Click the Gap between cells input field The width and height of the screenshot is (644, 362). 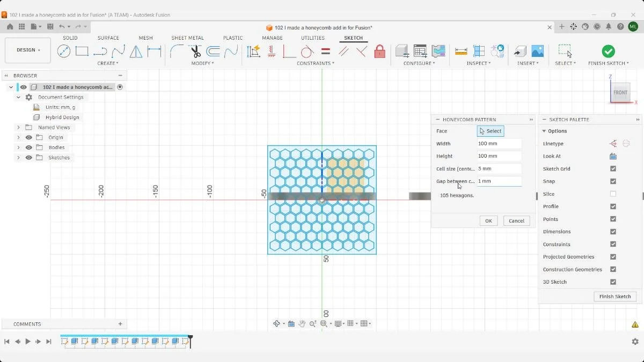[499, 181]
